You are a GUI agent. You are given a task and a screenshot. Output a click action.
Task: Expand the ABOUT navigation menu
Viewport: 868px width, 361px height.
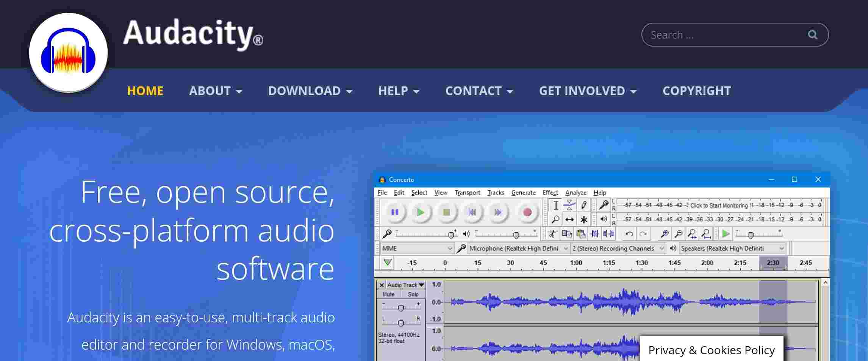tap(216, 91)
